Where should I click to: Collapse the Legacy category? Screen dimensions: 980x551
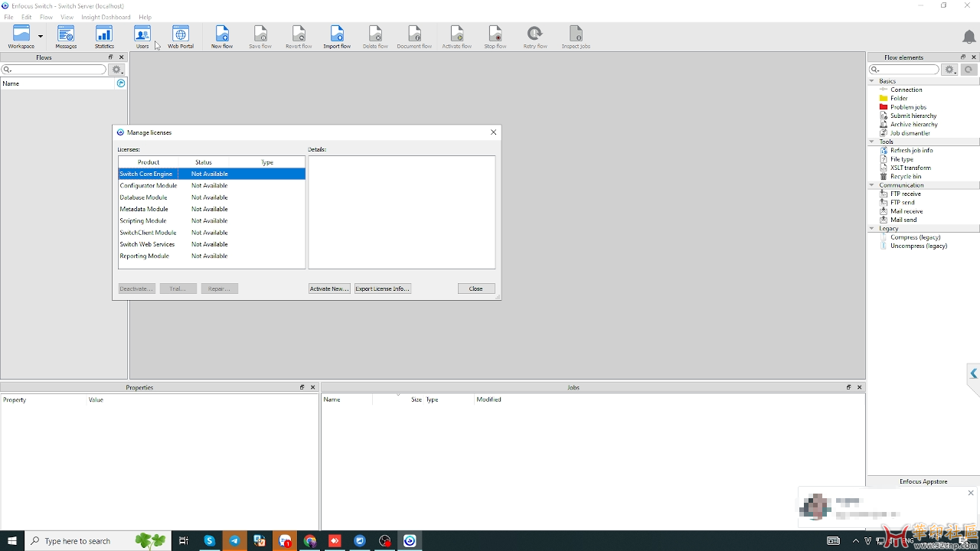[x=872, y=228]
